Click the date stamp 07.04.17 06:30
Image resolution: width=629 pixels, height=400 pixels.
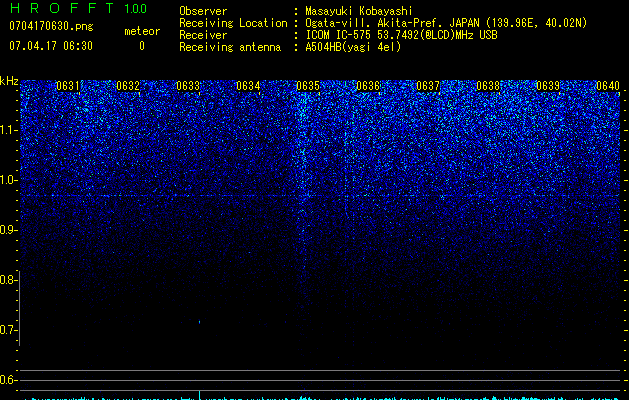click(x=51, y=46)
